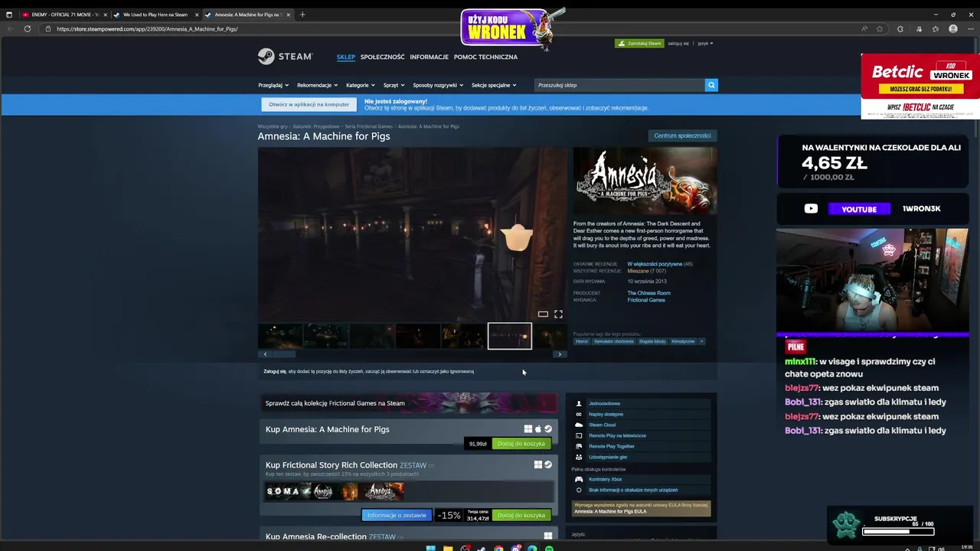
Task: Open Frictional Games publisher link
Action: tap(646, 300)
